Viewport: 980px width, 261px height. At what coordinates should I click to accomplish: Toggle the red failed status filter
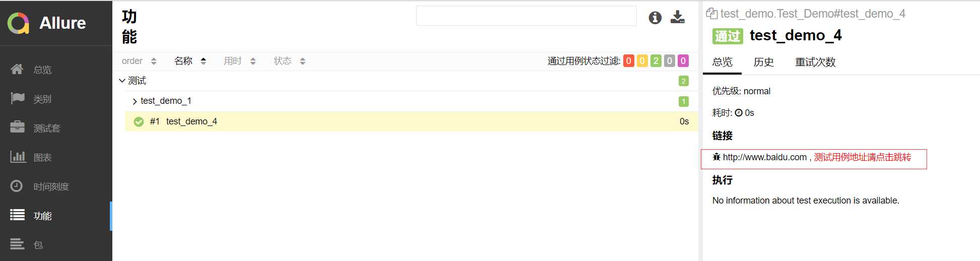[x=629, y=61]
